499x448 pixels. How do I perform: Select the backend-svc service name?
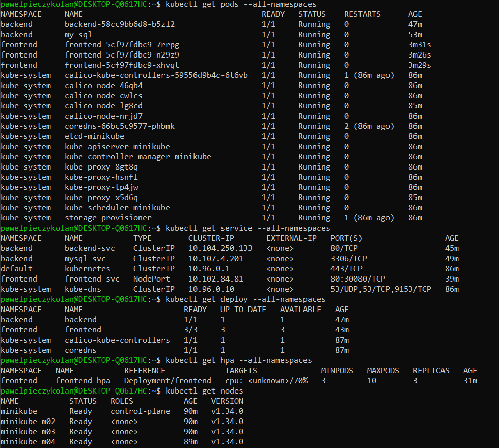click(90, 248)
